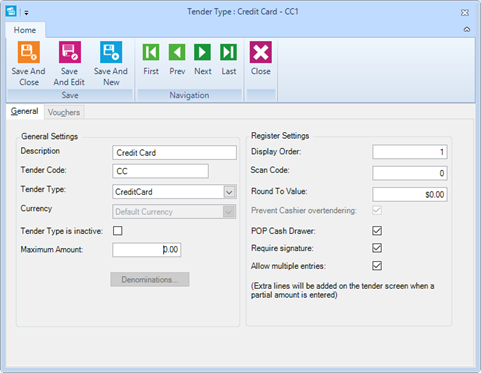The width and height of the screenshot is (481, 373).
Task: Click the Save And Edit icon
Action: pyautogui.click(x=70, y=52)
